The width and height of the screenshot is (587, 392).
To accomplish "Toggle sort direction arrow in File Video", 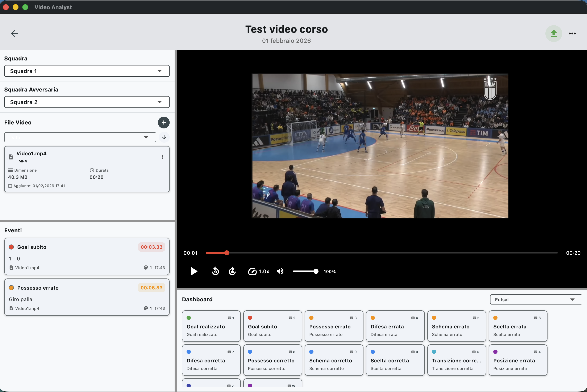I will (164, 137).
